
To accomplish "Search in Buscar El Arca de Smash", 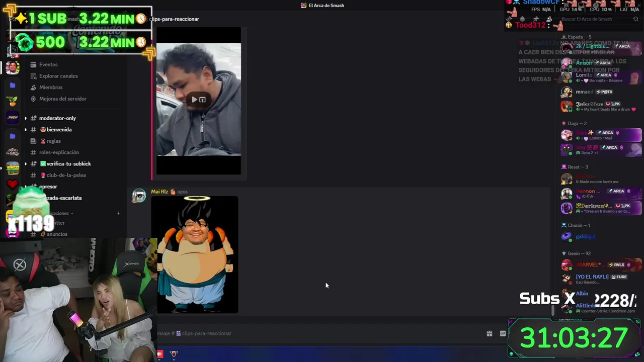I will tap(599, 19).
